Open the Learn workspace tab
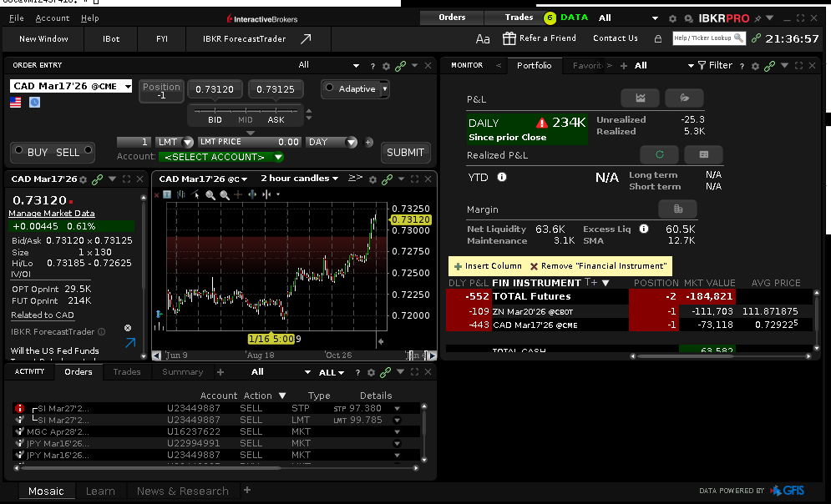The width and height of the screenshot is (831, 504). (100, 491)
